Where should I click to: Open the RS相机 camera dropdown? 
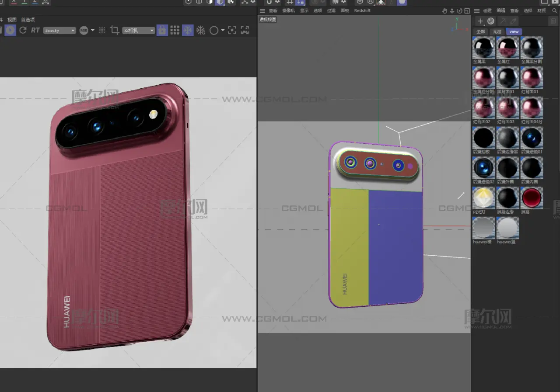[139, 30]
